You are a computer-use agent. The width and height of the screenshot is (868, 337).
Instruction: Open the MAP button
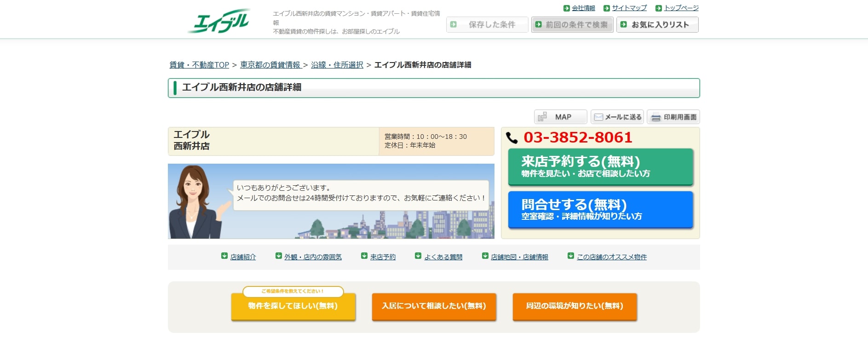tap(561, 117)
